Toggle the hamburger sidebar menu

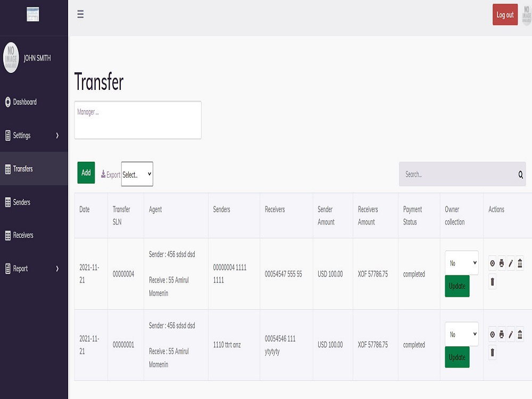click(x=80, y=14)
